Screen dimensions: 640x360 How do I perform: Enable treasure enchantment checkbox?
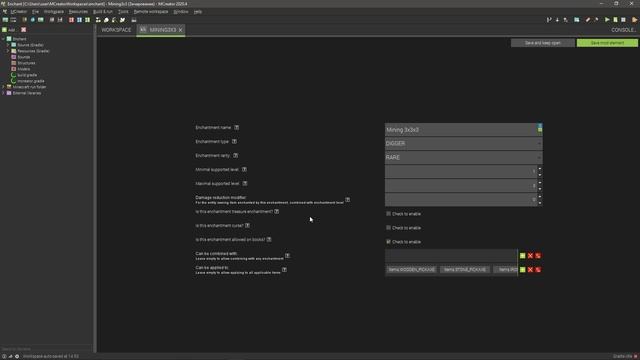(x=389, y=213)
